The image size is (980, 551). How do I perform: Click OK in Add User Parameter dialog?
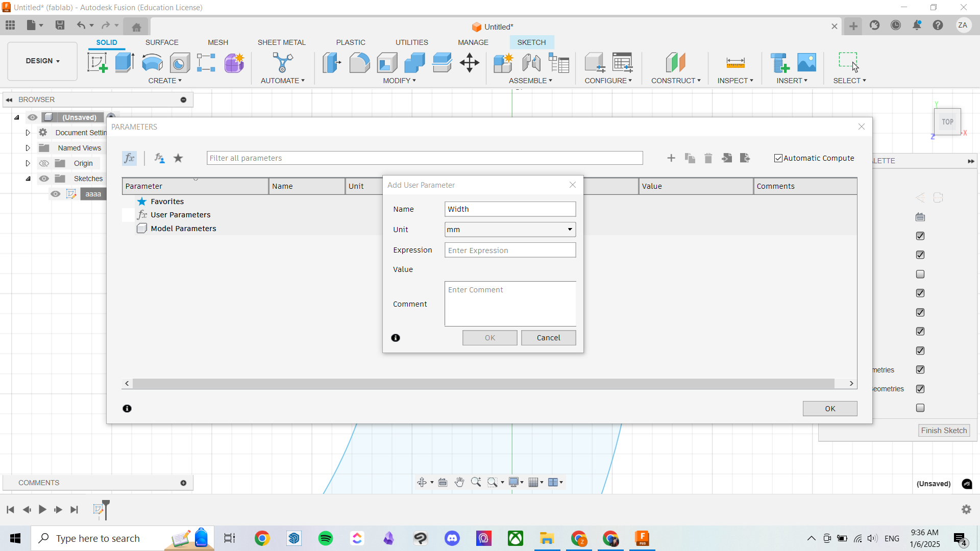489,338
